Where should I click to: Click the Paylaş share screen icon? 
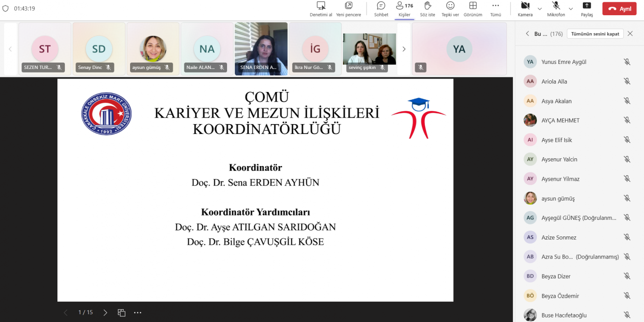[587, 6]
